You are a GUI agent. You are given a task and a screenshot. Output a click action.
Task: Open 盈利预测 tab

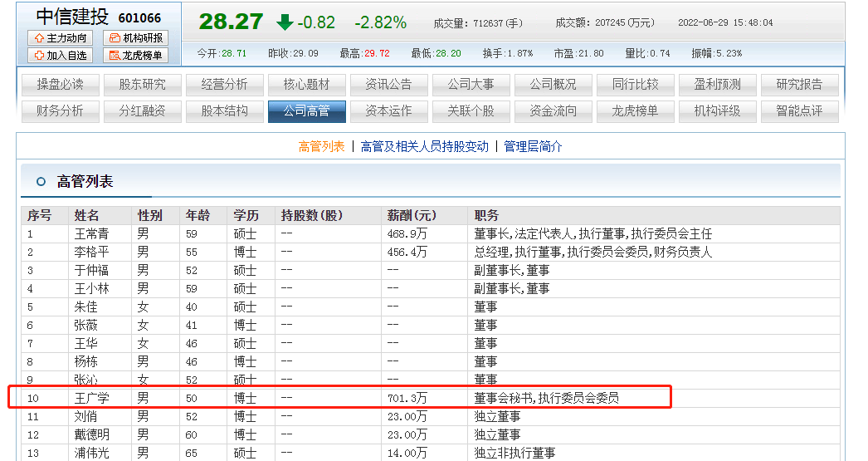point(718,85)
